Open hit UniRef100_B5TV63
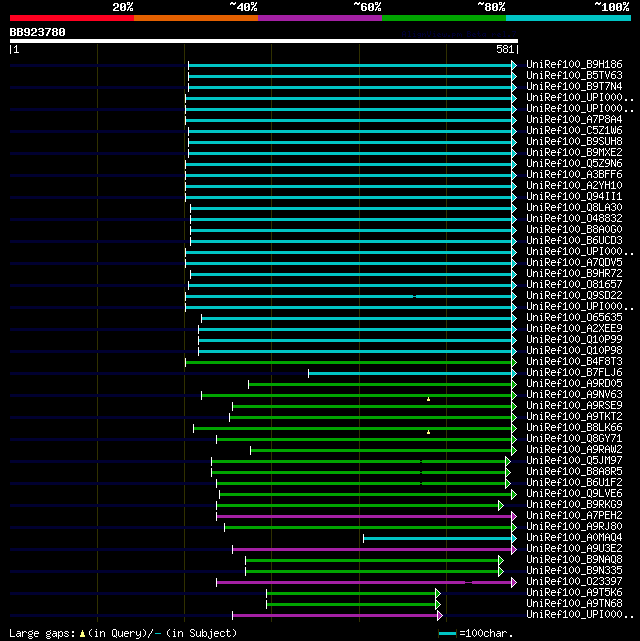This screenshot has width=640, height=641. tap(574, 76)
